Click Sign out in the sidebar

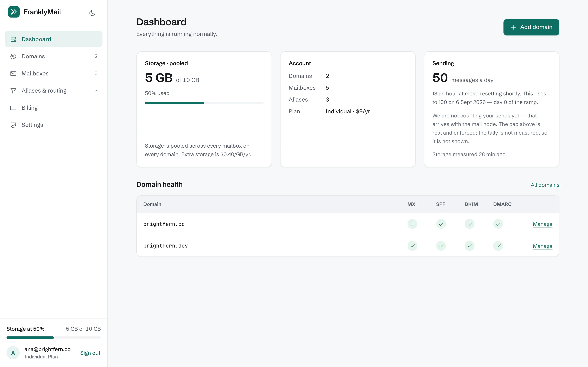(x=90, y=353)
